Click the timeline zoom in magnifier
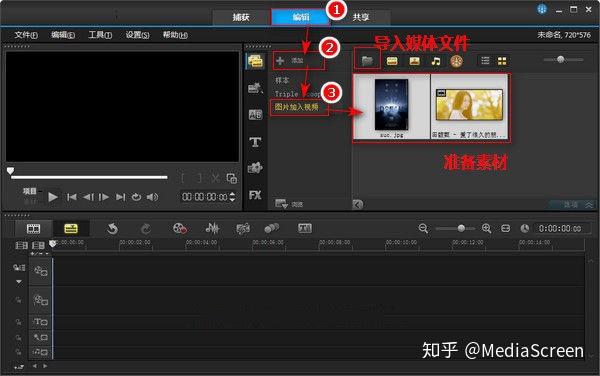The image size is (600, 376). click(486, 228)
